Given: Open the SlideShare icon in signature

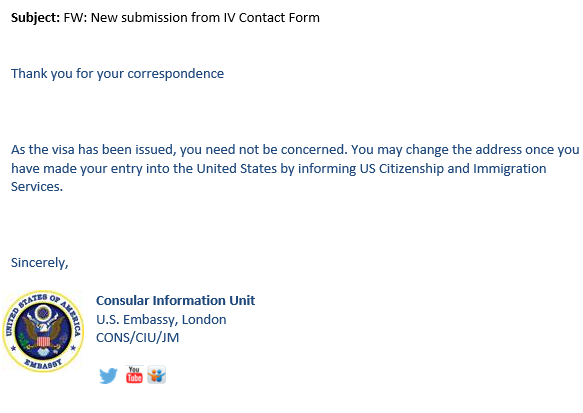Looking at the screenshot, I should pos(157,374).
